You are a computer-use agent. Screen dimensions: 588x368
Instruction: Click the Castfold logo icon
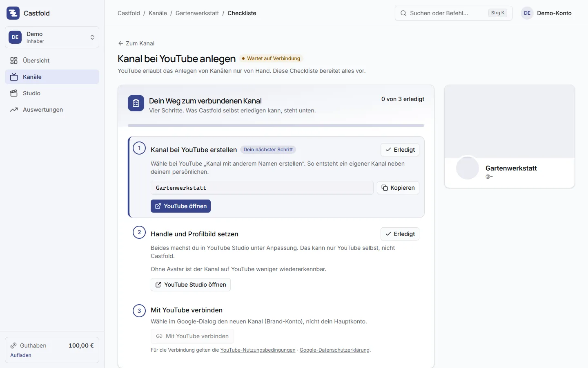[x=13, y=13]
